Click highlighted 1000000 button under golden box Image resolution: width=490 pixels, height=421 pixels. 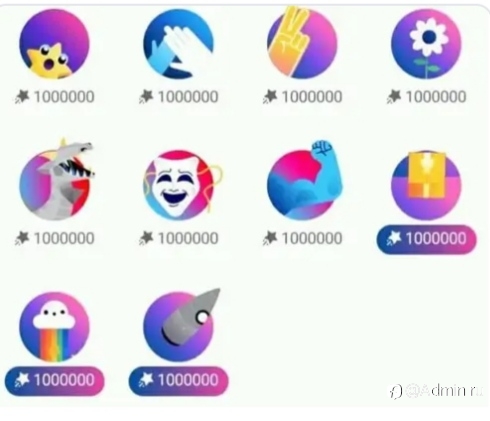(426, 239)
